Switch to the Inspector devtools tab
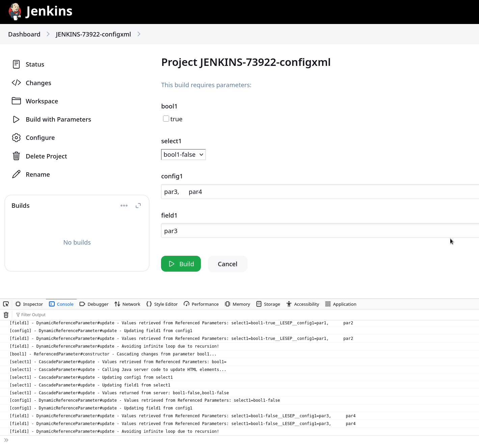 click(x=29, y=304)
